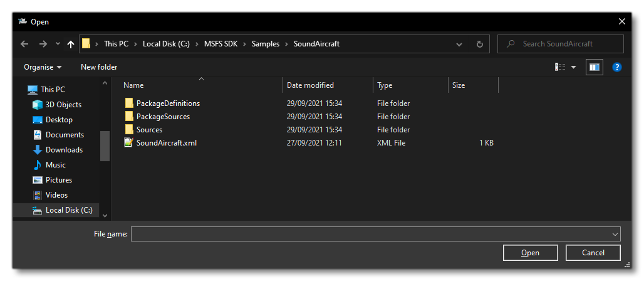This screenshot has height=281, width=644.
Task: Select This PC in navigation pane
Action: pyautogui.click(x=53, y=89)
